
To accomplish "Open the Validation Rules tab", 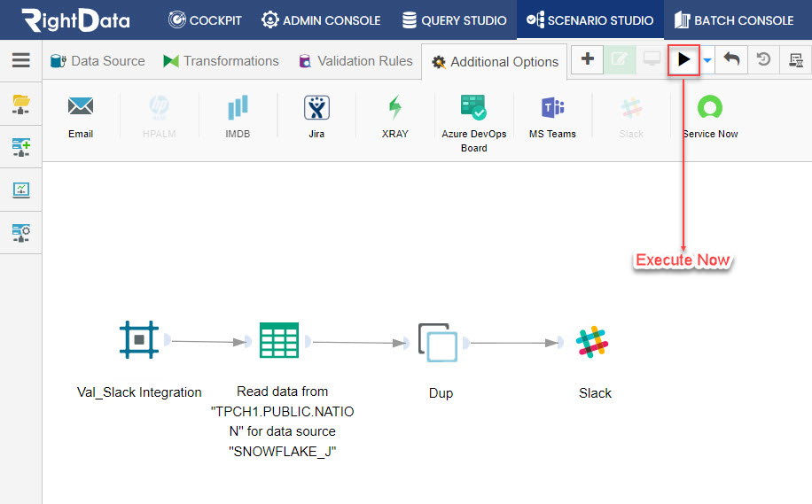I will [356, 61].
